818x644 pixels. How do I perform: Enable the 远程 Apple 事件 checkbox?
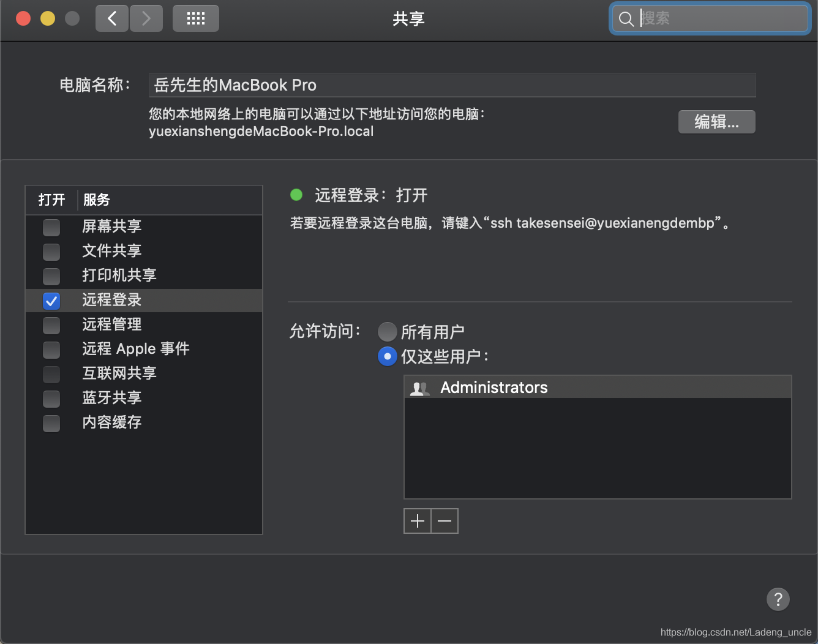[51, 350]
